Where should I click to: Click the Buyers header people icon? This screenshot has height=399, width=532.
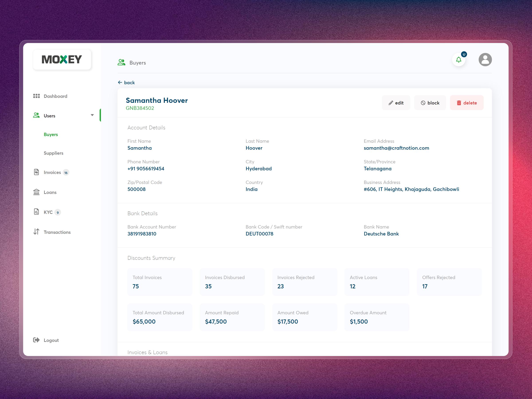pos(121,63)
